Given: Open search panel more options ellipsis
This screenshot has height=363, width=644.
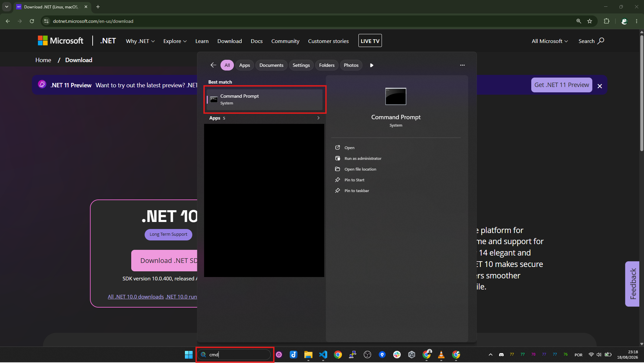Looking at the screenshot, I should (462, 65).
